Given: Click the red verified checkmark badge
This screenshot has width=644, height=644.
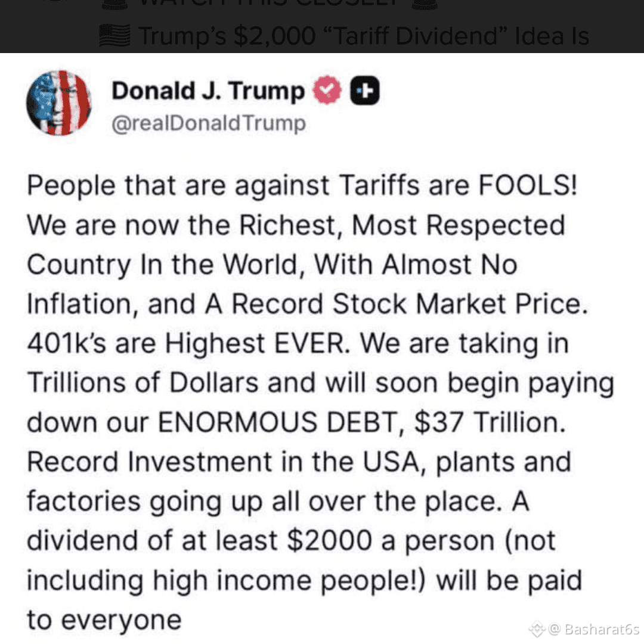Looking at the screenshot, I should pyautogui.click(x=328, y=91).
